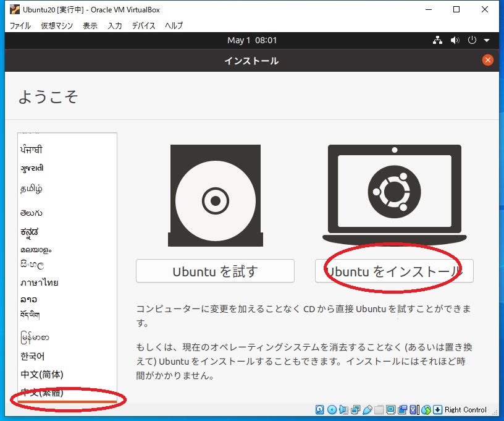Expand the Ubuntu system menu arrow
The height and width of the screenshot is (421, 504).
click(487, 41)
